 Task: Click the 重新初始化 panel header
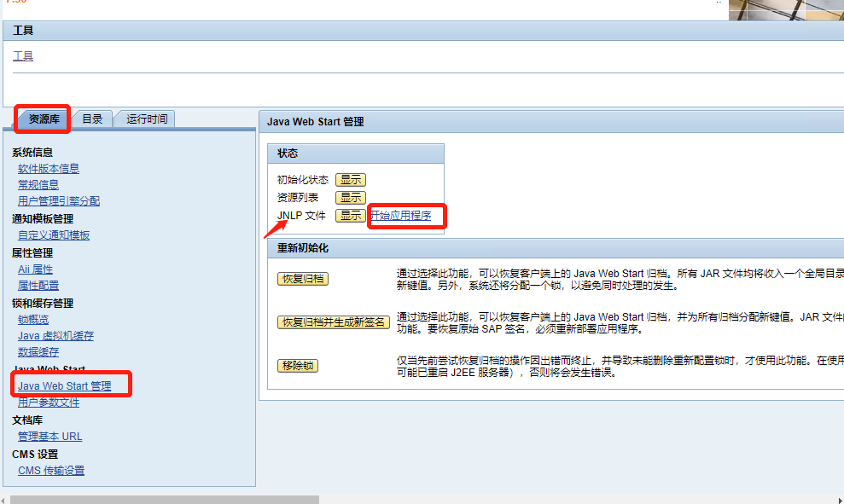point(556,248)
